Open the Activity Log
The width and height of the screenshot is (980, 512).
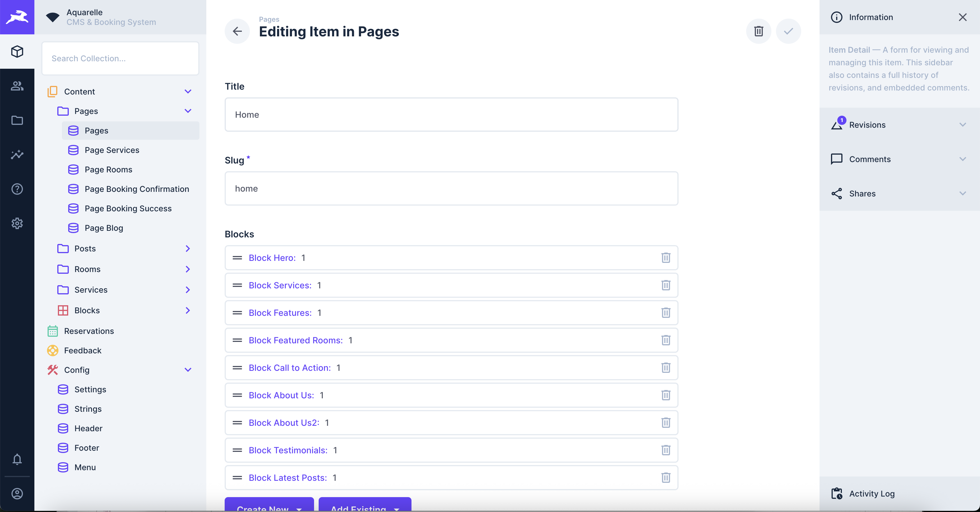[x=872, y=493]
